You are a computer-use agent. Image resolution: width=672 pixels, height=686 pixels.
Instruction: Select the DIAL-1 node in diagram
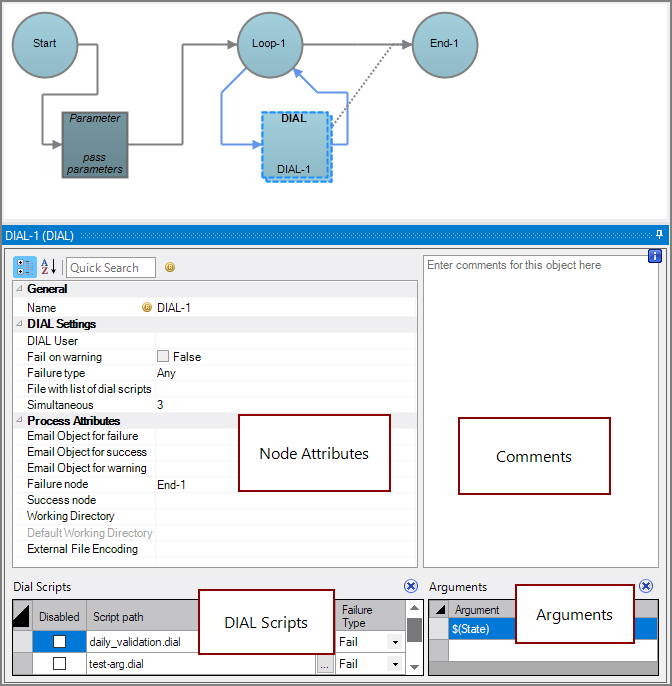pyautogui.click(x=294, y=146)
